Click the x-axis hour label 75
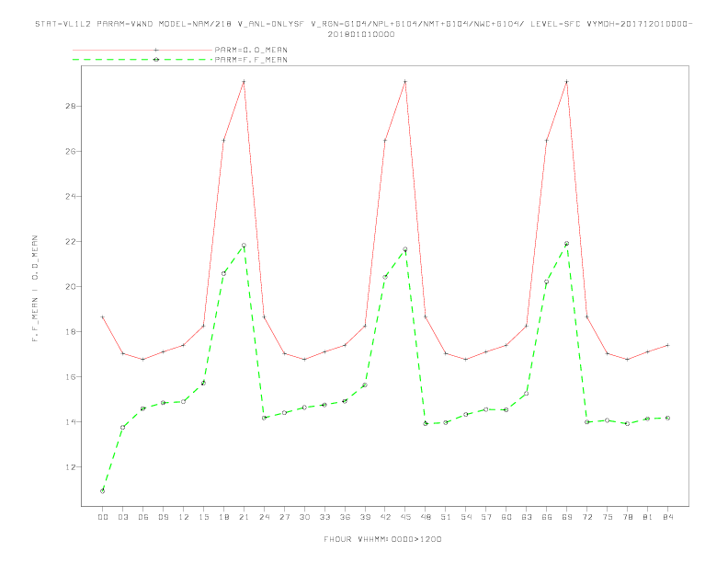The height and width of the screenshot is (563, 728). (608, 517)
